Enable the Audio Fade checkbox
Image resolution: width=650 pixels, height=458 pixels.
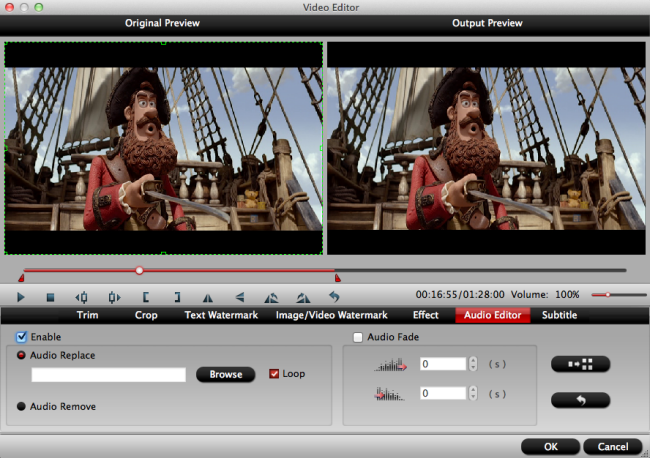click(358, 337)
